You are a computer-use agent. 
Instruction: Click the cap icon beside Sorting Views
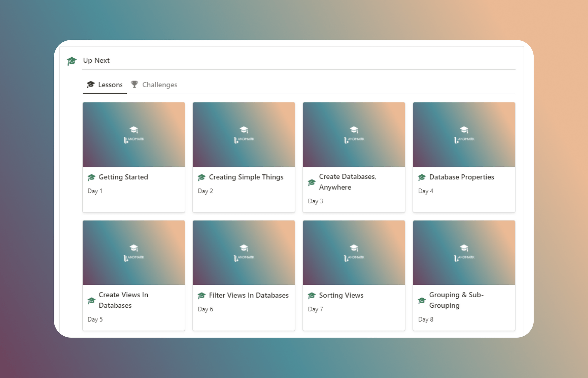312,295
